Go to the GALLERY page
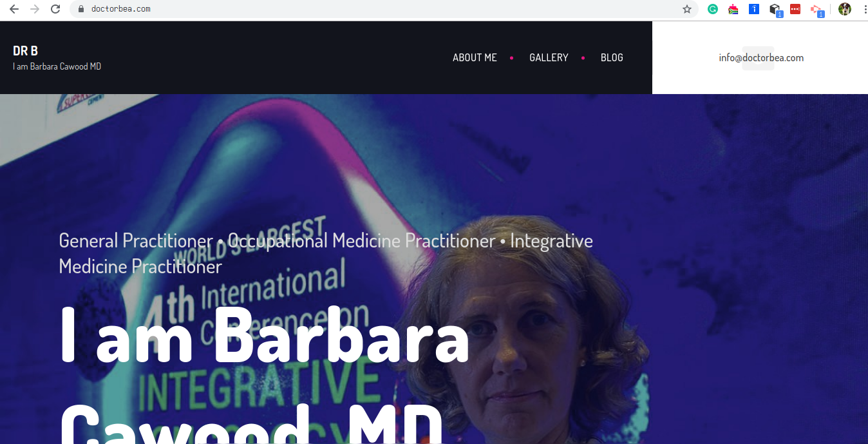 [x=549, y=57]
